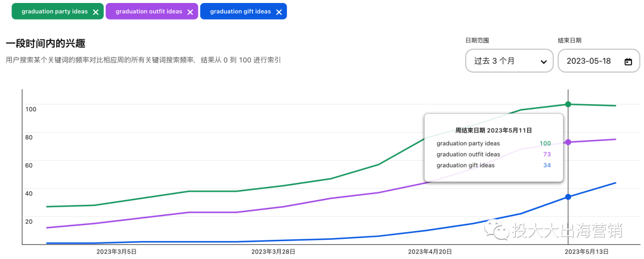This screenshot has width=644, height=259.
Task: Open the 过去 3 个月 date range selector
Action: click(509, 61)
